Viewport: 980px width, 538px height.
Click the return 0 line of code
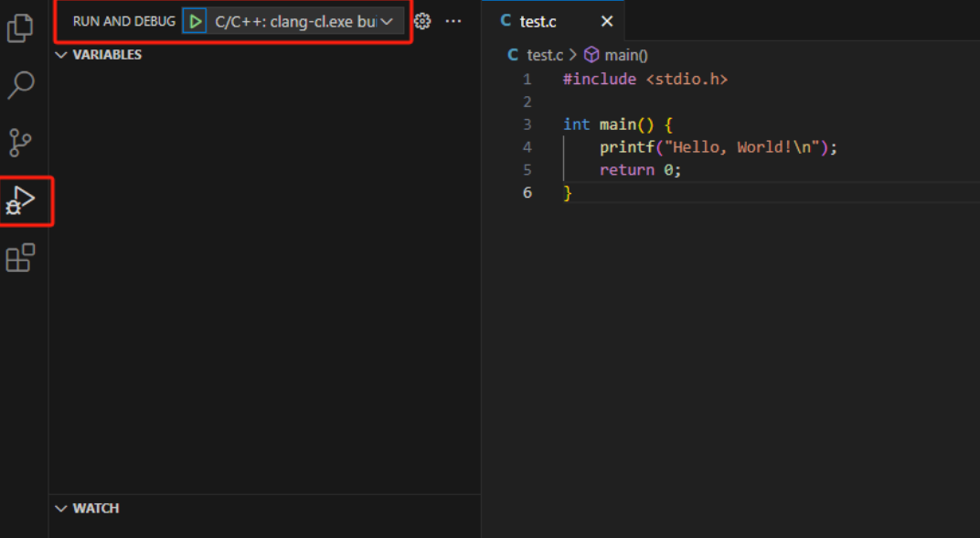(640, 170)
